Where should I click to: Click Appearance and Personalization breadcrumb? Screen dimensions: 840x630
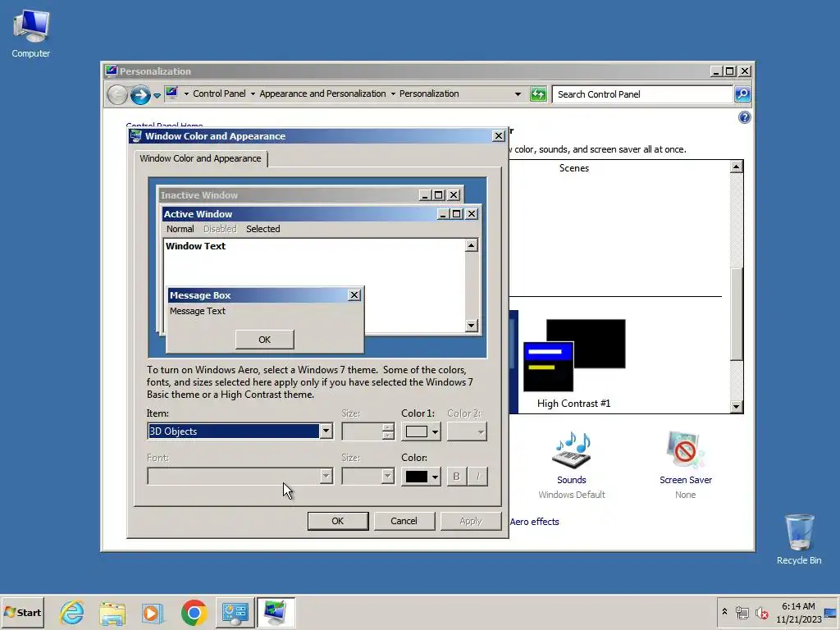click(322, 94)
